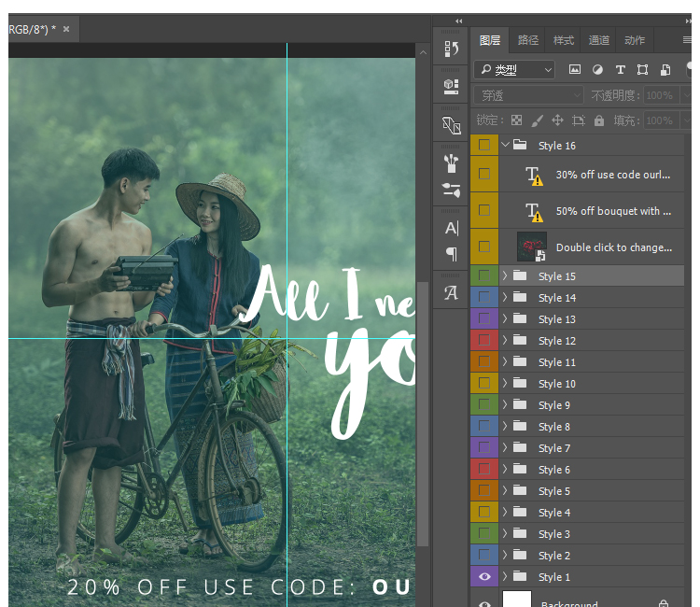Filter layers by adjustment layers icon

pyautogui.click(x=597, y=70)
